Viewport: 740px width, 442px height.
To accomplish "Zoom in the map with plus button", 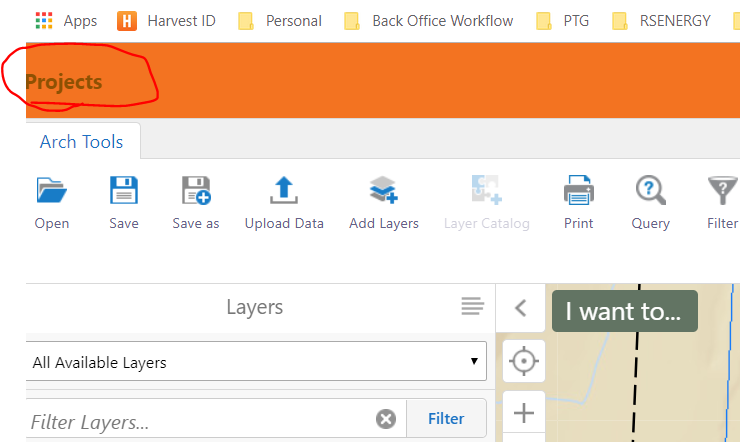I will 524,413.
